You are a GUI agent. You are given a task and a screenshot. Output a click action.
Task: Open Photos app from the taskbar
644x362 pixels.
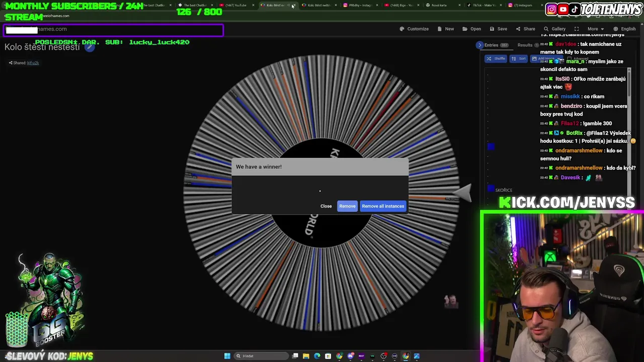[417, 356]
